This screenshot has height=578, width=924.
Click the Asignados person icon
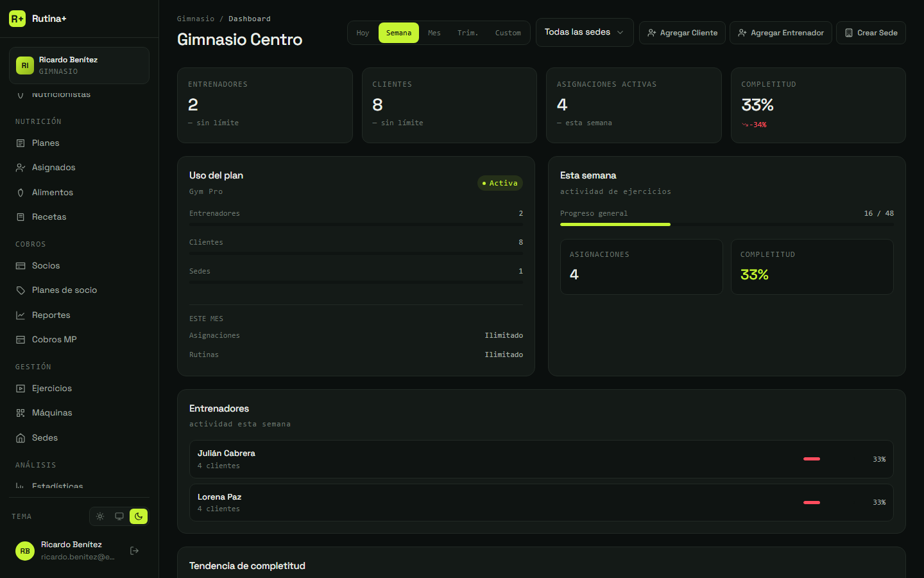[21, 168]
